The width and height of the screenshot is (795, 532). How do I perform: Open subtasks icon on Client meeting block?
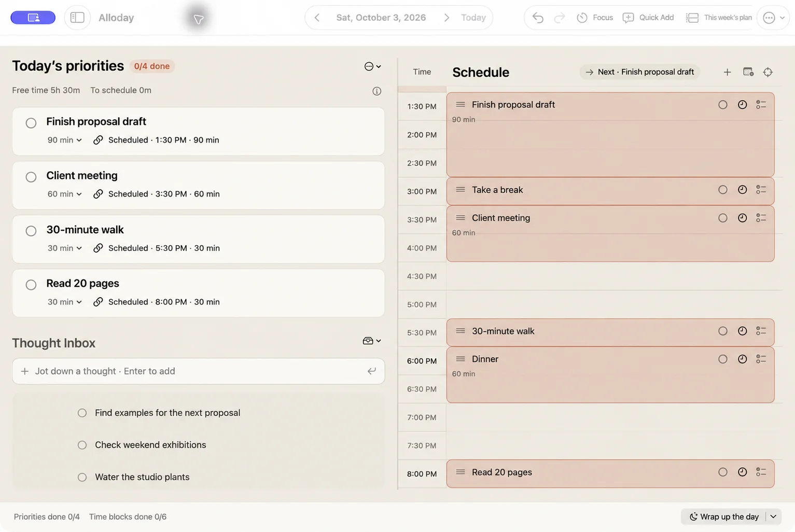pos(761,218)
